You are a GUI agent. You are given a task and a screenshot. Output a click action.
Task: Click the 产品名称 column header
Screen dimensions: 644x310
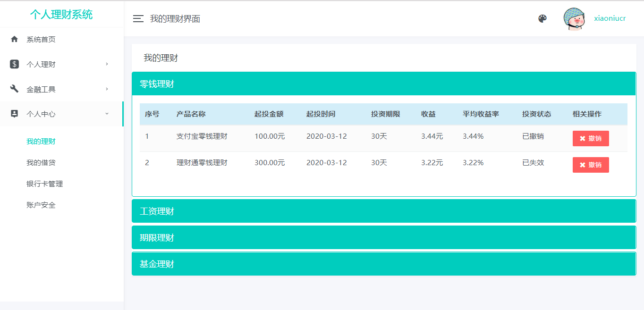[191, 114]
